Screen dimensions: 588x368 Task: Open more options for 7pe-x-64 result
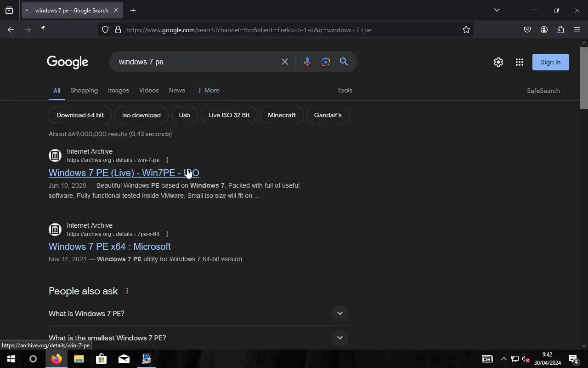[167, 234]
